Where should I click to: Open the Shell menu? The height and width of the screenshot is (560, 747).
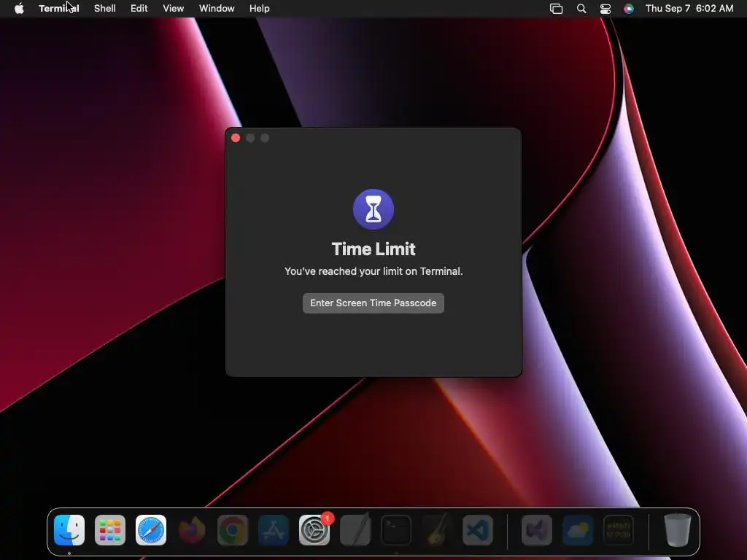[x=105, y=9]
